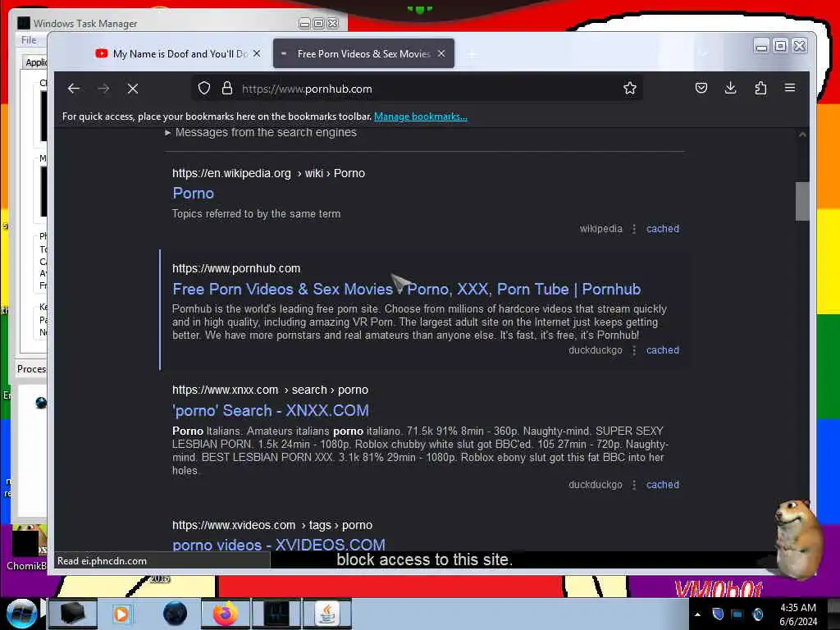Open the XVIDEOS.COM result title
This screenshot has width=840, height=630.
tap(279, 545)
